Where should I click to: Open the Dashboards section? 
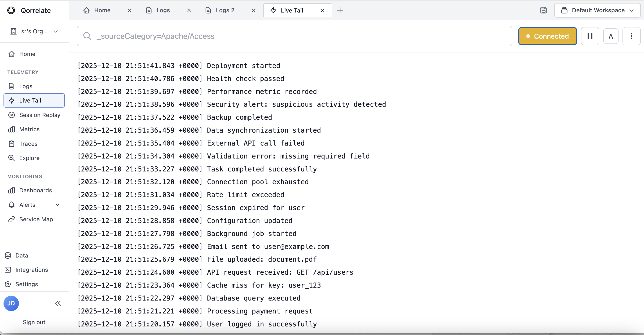click(36, 190)
